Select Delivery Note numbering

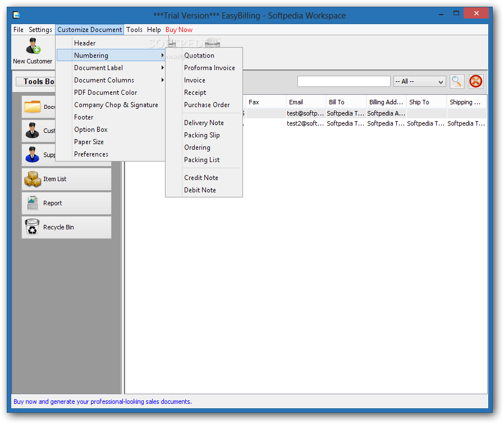coord(204,123)
